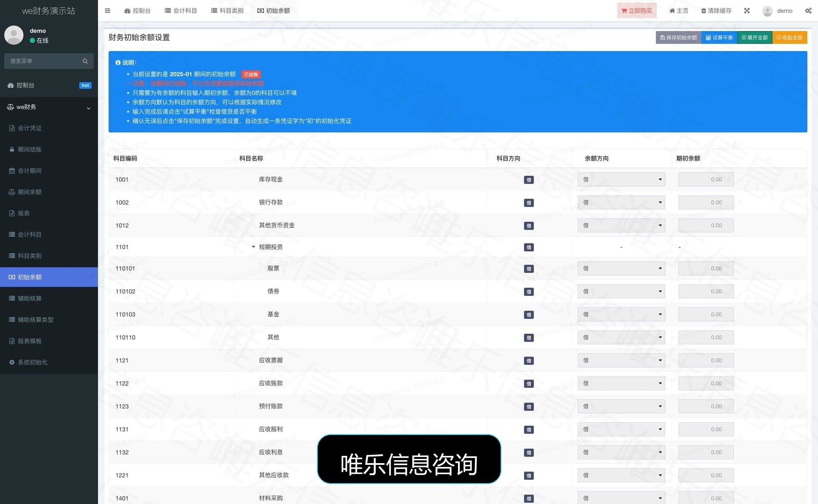
Task: Open 余额方向 dropdown for 应收股利
Action: click(621, 430)
